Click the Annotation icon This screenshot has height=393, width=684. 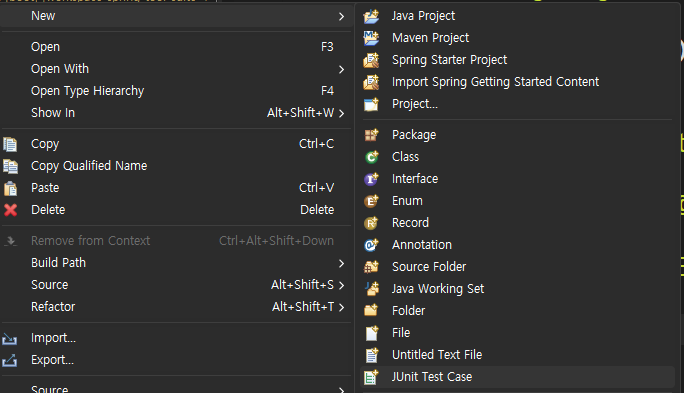point(371,245)
